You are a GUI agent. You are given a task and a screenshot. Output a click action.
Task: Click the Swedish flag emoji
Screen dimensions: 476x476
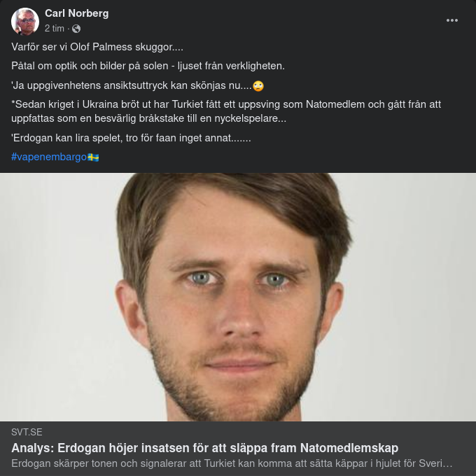[x=93, y=157]
